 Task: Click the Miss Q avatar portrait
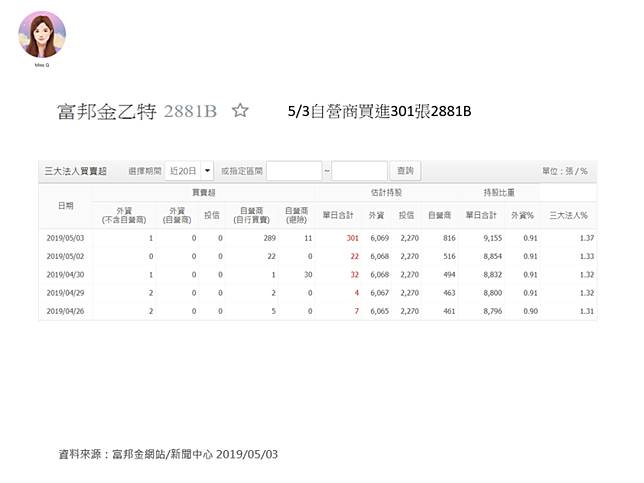(x=42, y=34)
